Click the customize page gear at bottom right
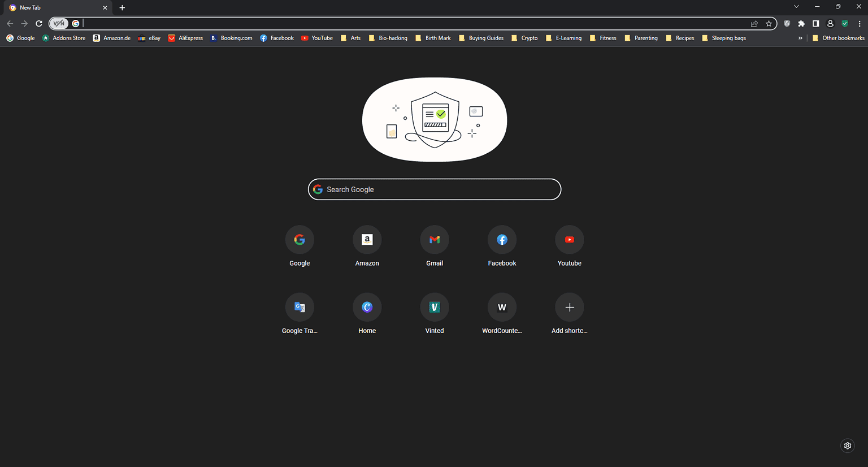This screenshot has height=467, width=868. tap(847, 446)
